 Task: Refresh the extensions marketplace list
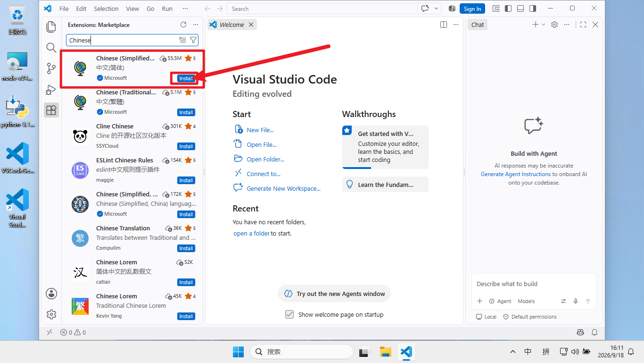tap(183, 25)
